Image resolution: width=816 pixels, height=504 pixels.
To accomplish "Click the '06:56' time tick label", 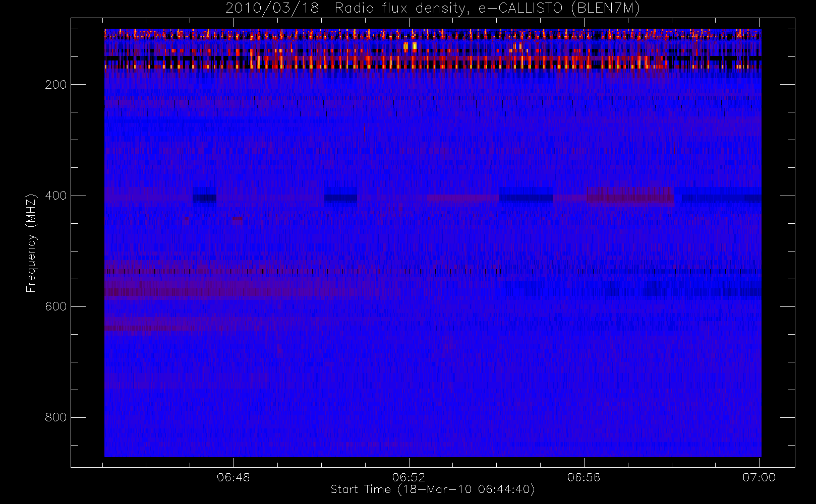I will tap(584, 477).
